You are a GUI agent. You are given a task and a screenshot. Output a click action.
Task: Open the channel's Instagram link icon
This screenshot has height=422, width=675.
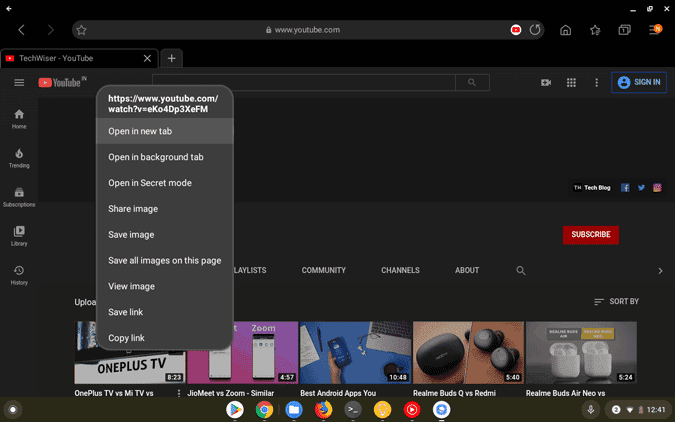[x=657, y=187]
